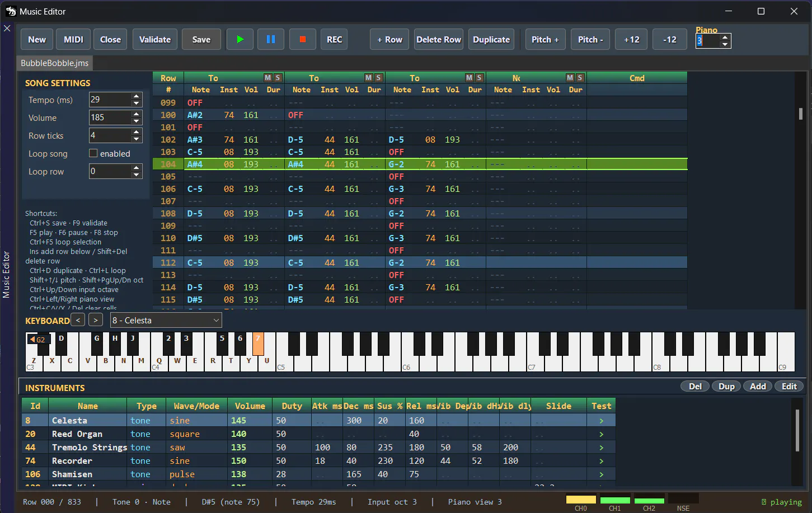Start playback with the green play button

[x=240, y=40]
